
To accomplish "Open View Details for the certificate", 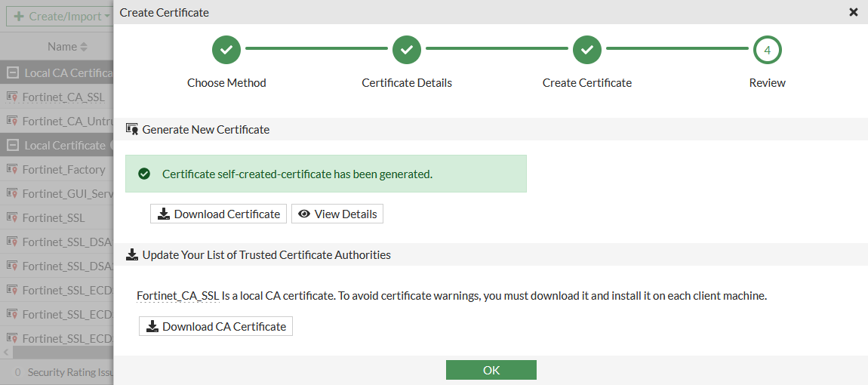I will [x=337, y=214].
